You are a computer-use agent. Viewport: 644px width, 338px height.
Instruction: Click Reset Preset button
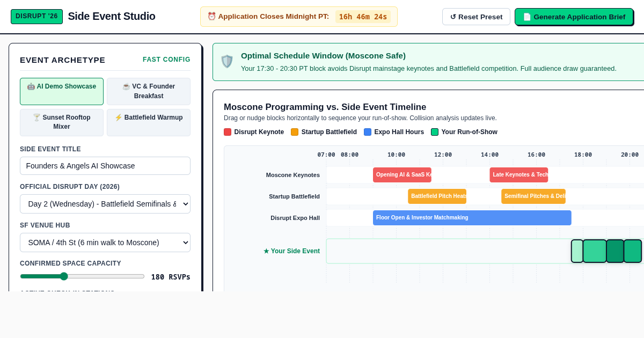coord(476,17)
